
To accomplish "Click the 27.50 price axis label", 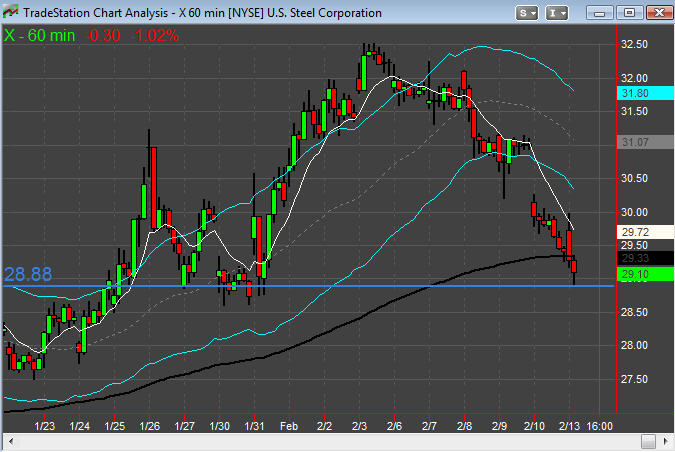I will click(634, 379).
